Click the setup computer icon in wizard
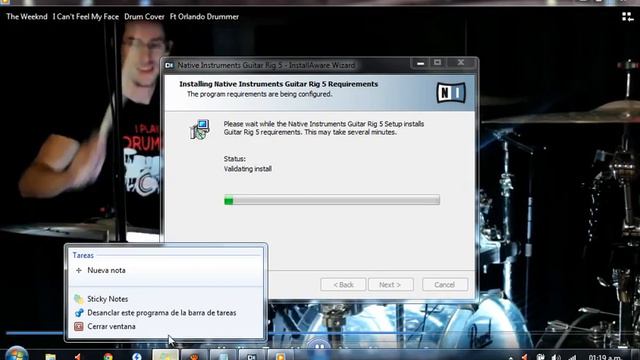This screenshot has width=640, height=360. pyautogui.click(x=200, y=129)
